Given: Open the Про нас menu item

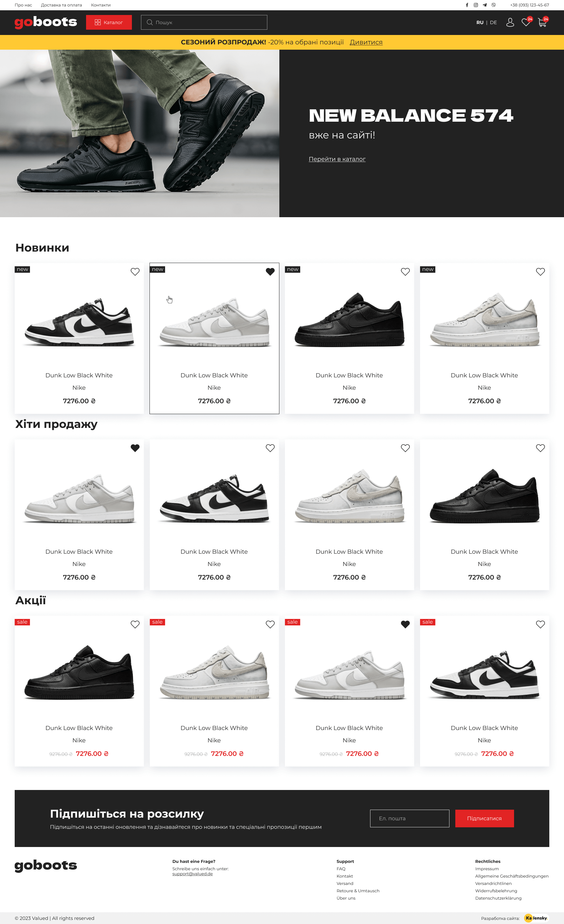Looking at the screenshot, I should pyautogui.click(x=23, y=5).
